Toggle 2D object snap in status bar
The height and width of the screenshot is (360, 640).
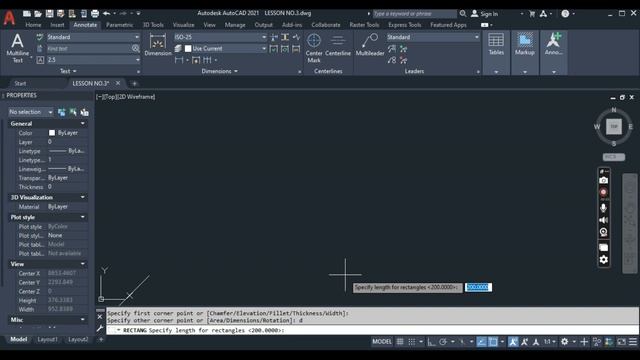493,342
